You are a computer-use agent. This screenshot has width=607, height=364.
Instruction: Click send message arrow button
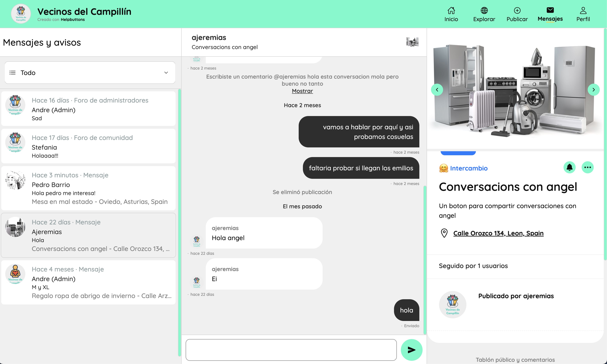pos(411,350)
